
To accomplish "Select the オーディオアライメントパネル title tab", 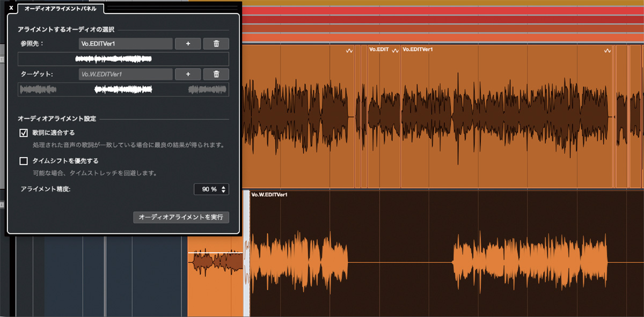I will (60, 8).
